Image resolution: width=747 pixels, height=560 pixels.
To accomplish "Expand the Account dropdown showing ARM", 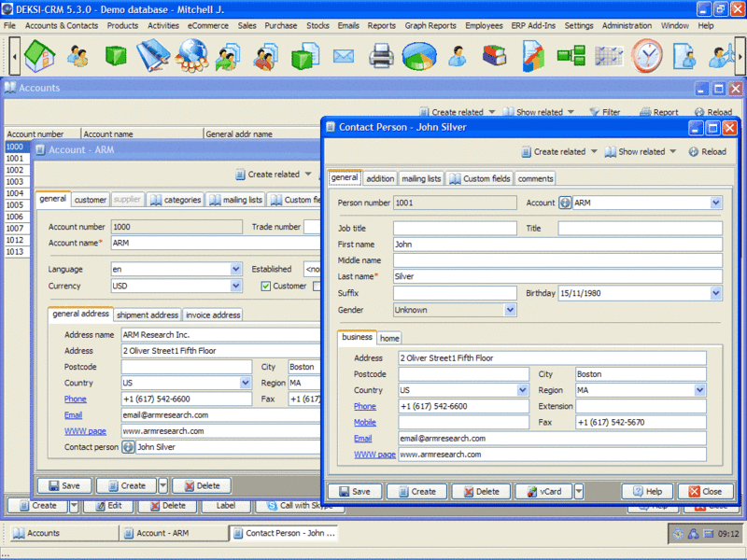I will (x=715, y=203).
